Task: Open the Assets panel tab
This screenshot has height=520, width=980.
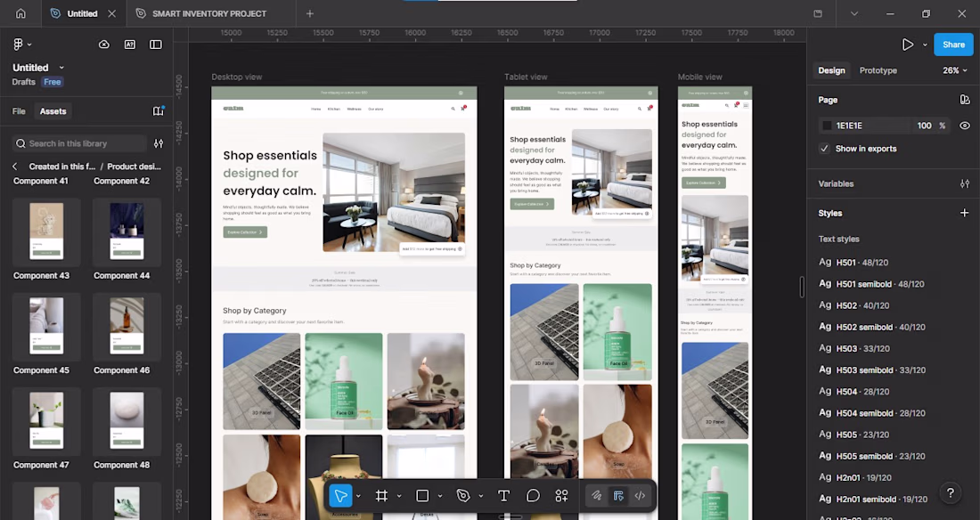Action: click(x=53, y=111)
